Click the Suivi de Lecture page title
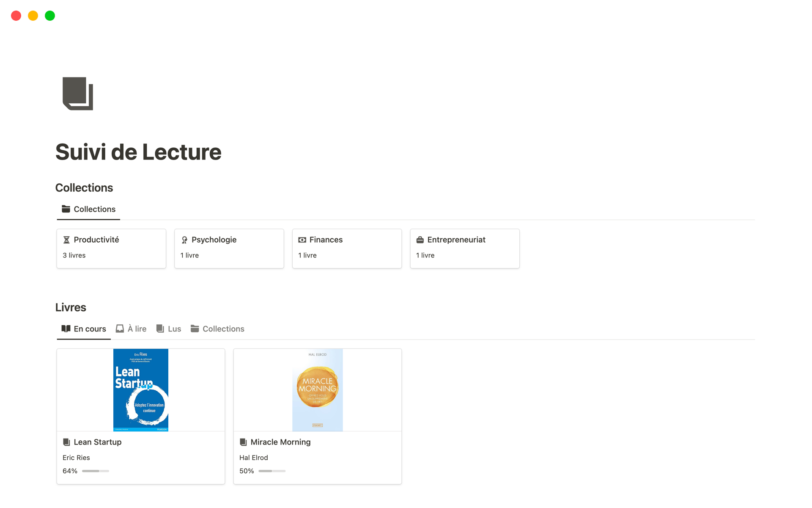Screen dimensions: 812x508 (138, 152)
